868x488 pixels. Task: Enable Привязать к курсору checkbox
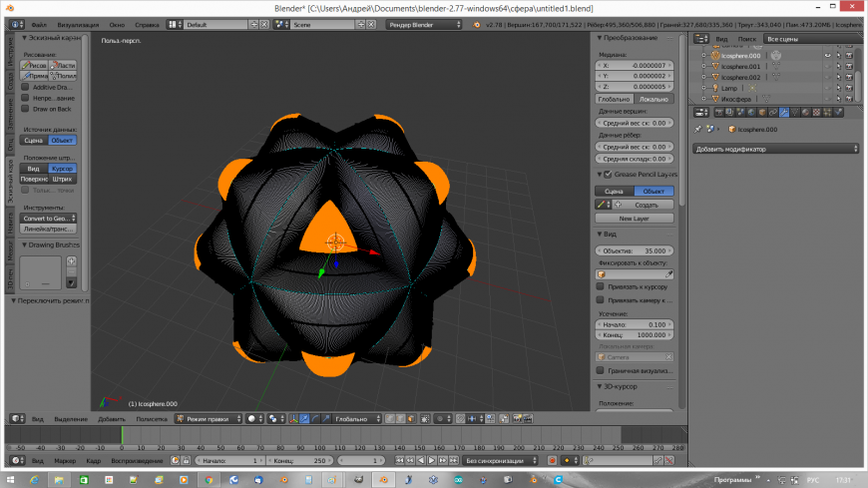tap(600, 286)
